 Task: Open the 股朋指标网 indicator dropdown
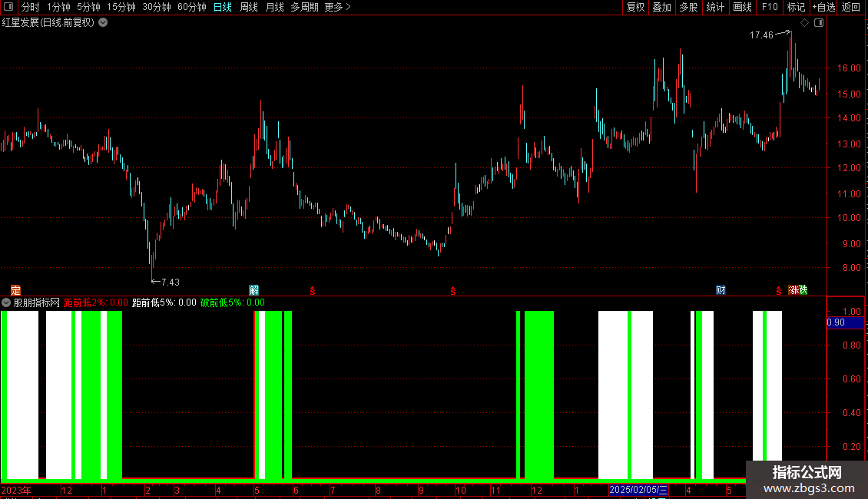pos(6,302)
